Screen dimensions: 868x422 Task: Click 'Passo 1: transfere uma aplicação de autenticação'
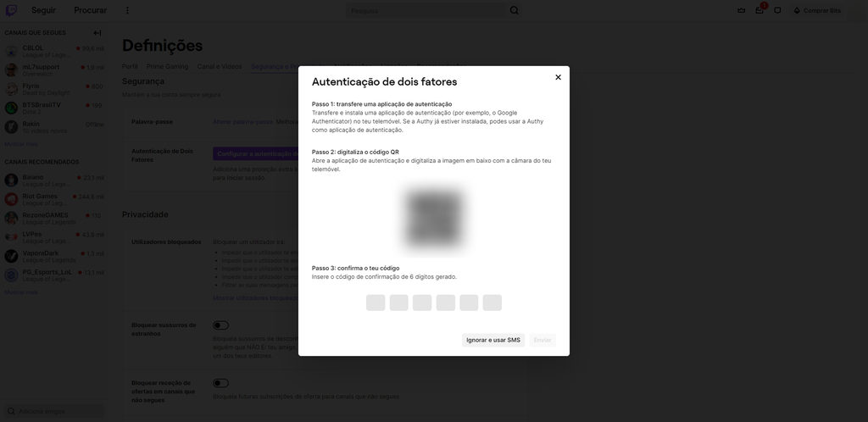382,104
